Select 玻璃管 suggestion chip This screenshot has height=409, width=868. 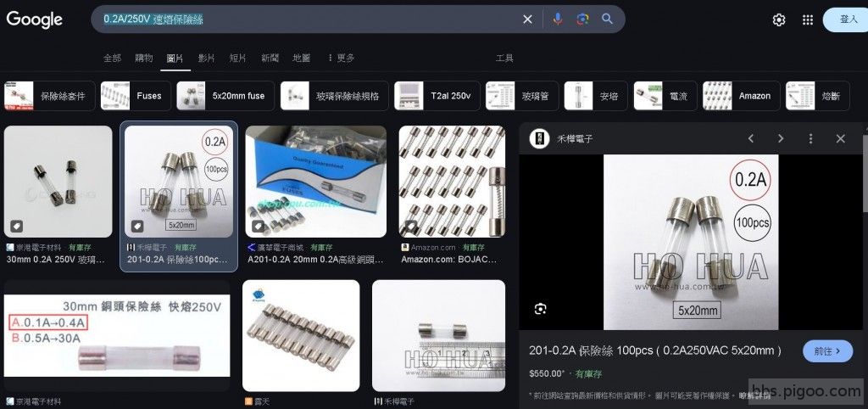click(x=522, y=96)
